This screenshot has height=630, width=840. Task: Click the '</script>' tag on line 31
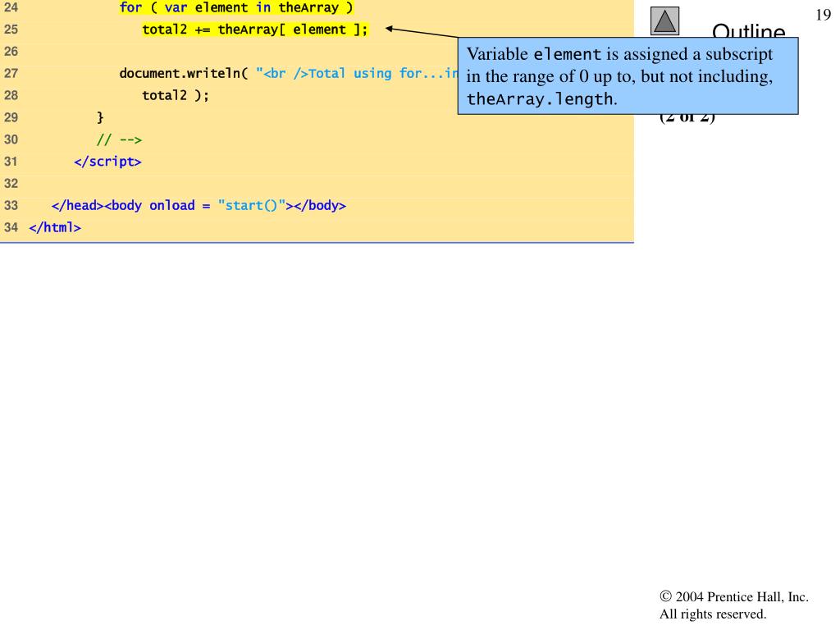click(107, 162)
